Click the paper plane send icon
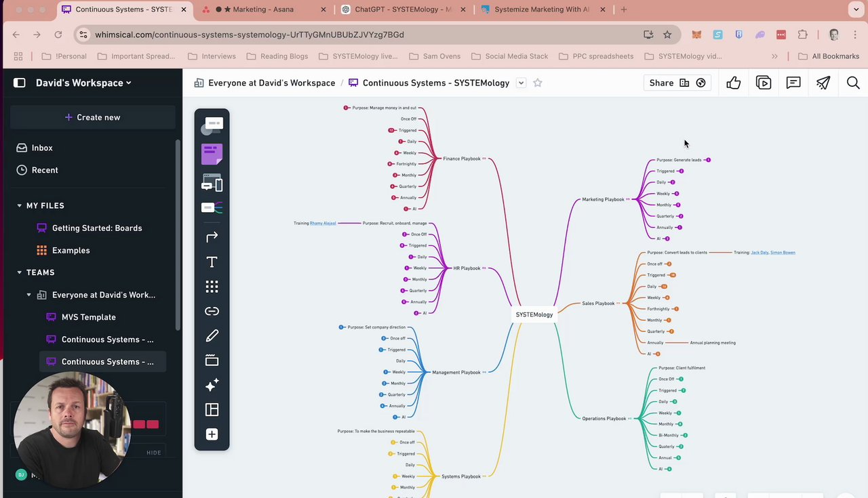Viewport: 868px width, 498px height. click(823, 83)
